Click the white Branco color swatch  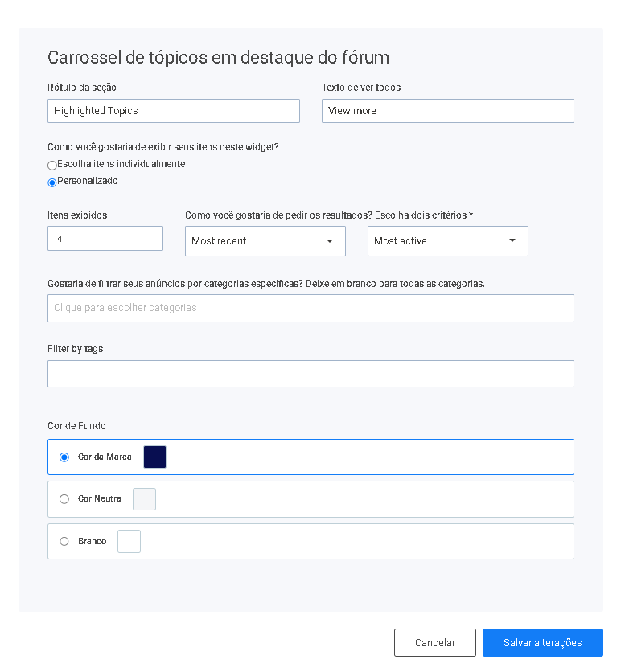(x=130, y=542)
